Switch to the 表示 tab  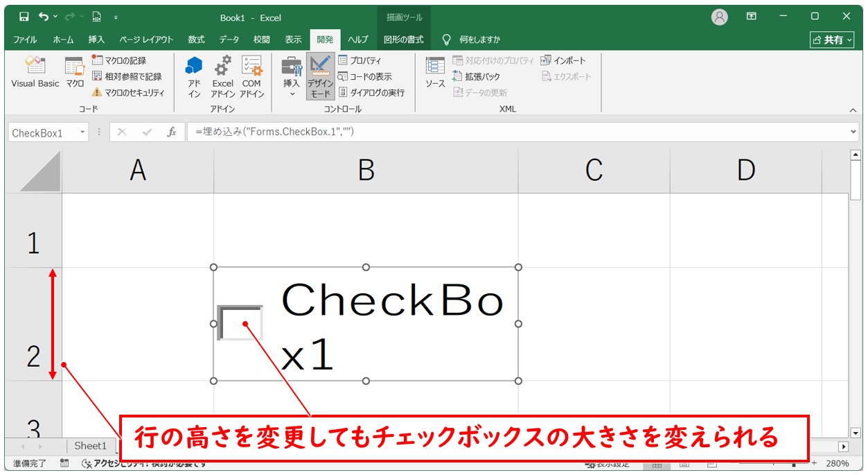point(293,40)
